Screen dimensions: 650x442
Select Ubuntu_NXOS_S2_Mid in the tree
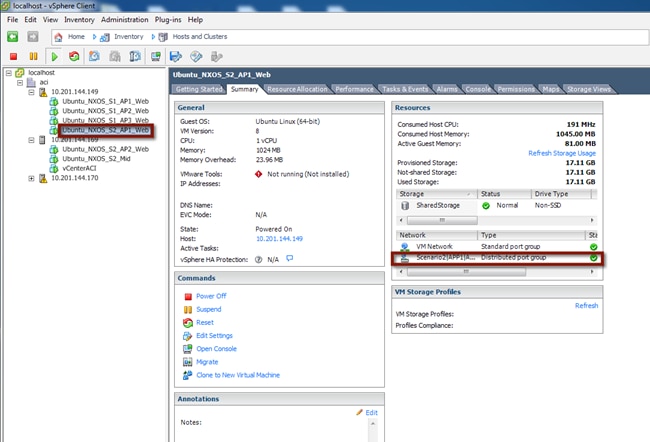click(x=96, y=159)
